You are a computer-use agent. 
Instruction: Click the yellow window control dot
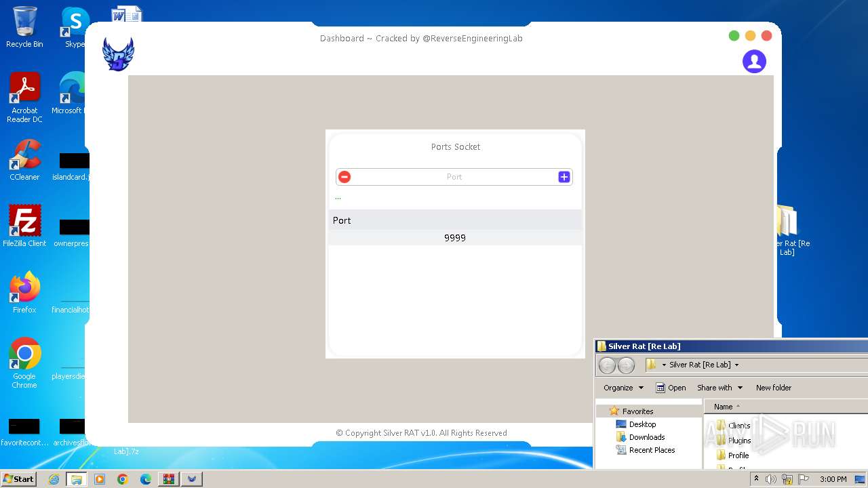(750, 36)
